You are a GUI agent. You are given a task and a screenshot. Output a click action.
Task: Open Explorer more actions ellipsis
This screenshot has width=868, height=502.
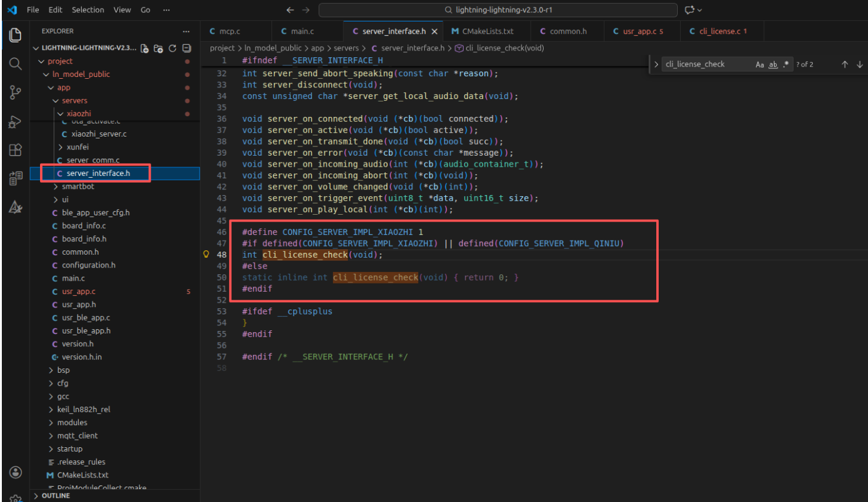[187, 31]
